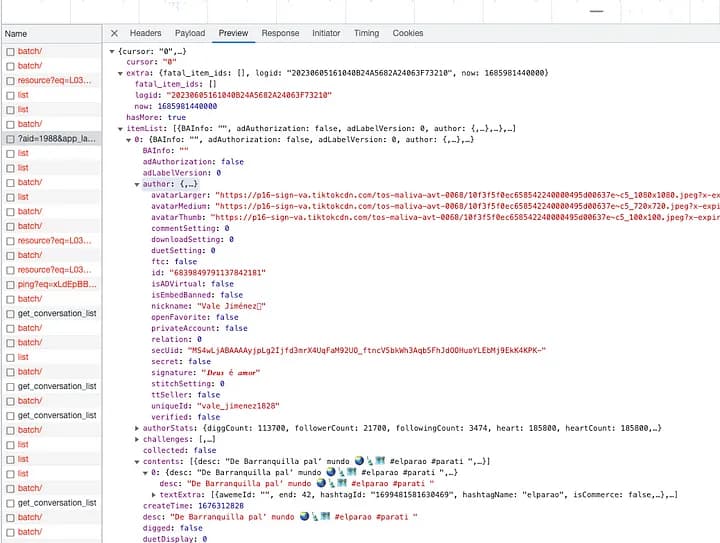
Task: Click the isADVirtual: false row
Action: click(192, 284)
